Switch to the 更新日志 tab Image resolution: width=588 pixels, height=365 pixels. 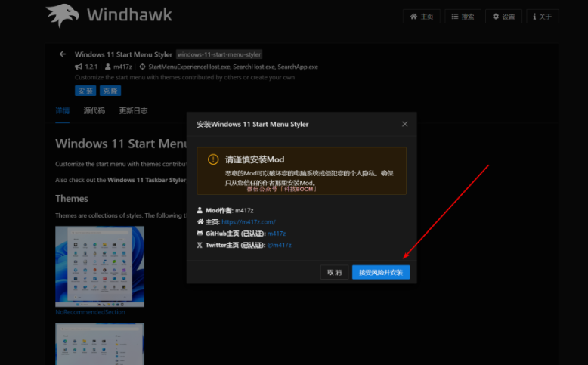133,110
